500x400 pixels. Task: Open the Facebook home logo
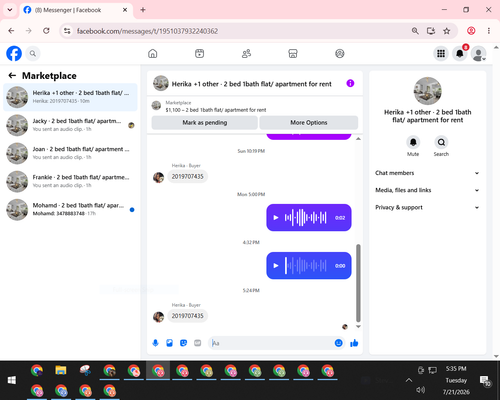click(14, 53)
